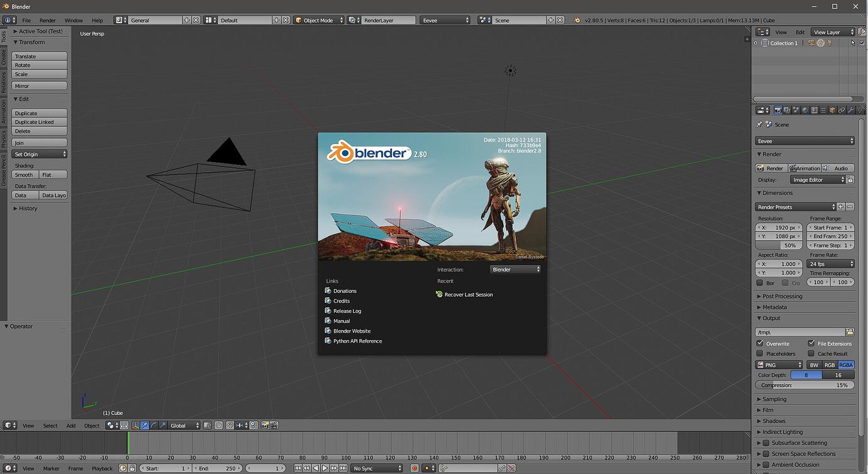Click the Blender info editor-type icon
Image resolution: width=868 pixels, height=474 pixels.
[x=9, y=20]
